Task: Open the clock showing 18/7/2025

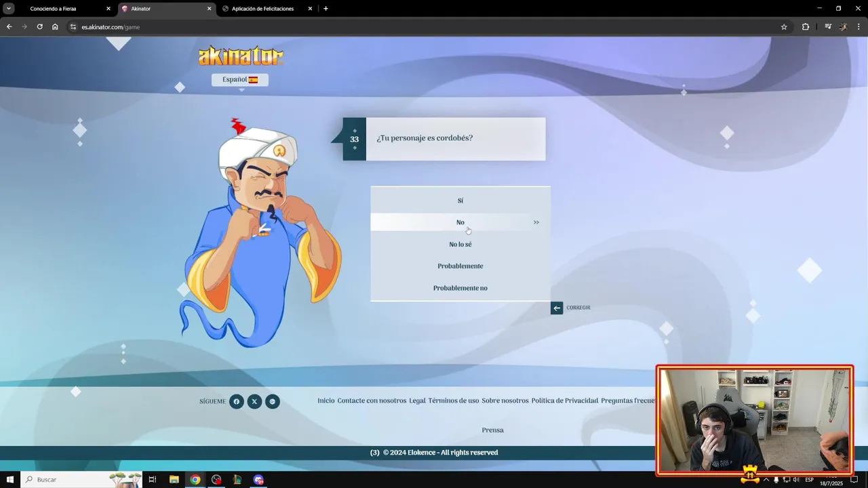Action: 831,480
